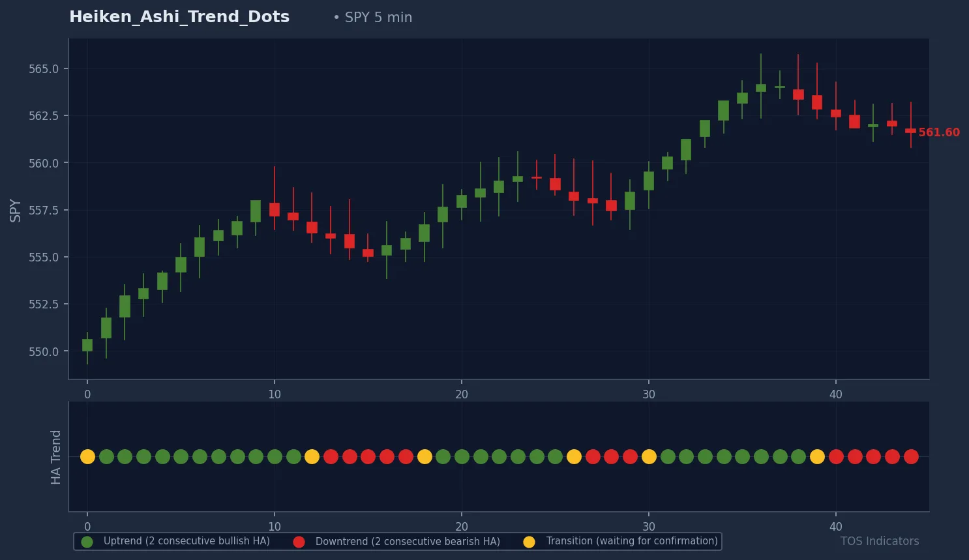969x560 pixels.
Task: Click the green trend dot at bar 10
Action: point(275,456)
